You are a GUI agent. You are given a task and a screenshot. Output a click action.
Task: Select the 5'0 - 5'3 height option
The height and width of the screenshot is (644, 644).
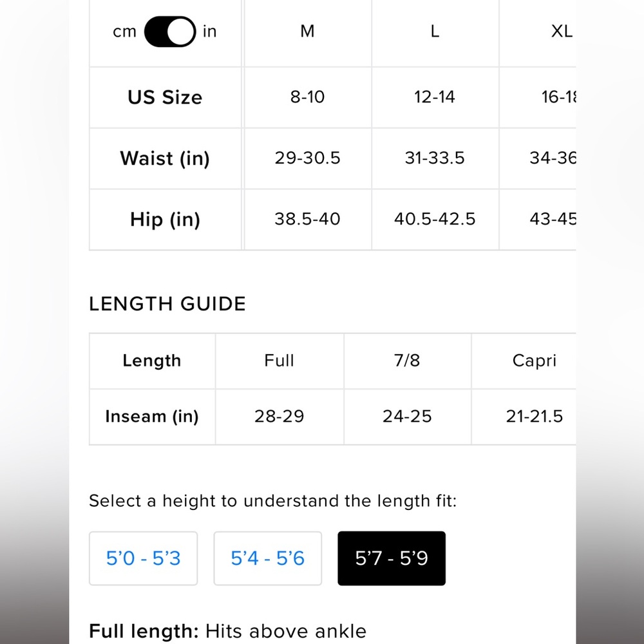[144, 558]
